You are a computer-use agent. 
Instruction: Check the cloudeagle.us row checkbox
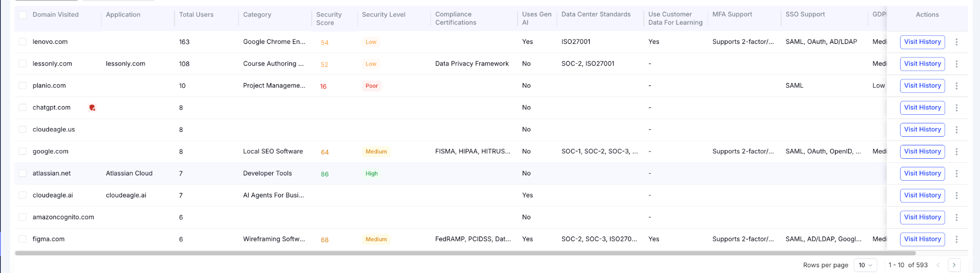[23, 130]
